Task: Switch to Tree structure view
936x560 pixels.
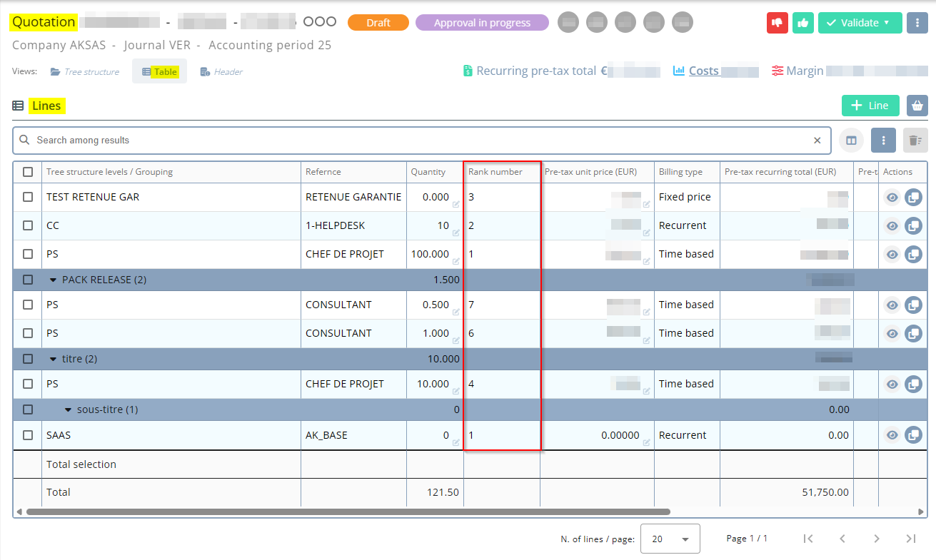Action: pos(85,72)
